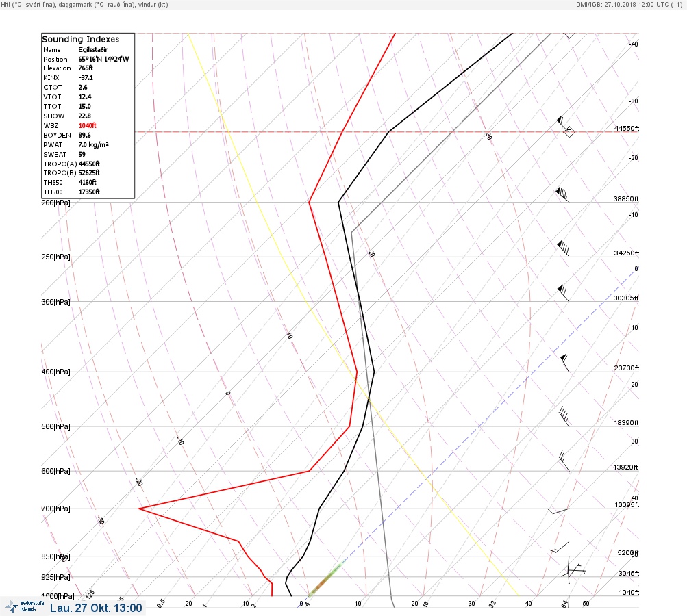Image resolution: width=687 pixels, height=616 pixels.
Task: Select SWEAT value 59
Action: [x=82, y=154]
